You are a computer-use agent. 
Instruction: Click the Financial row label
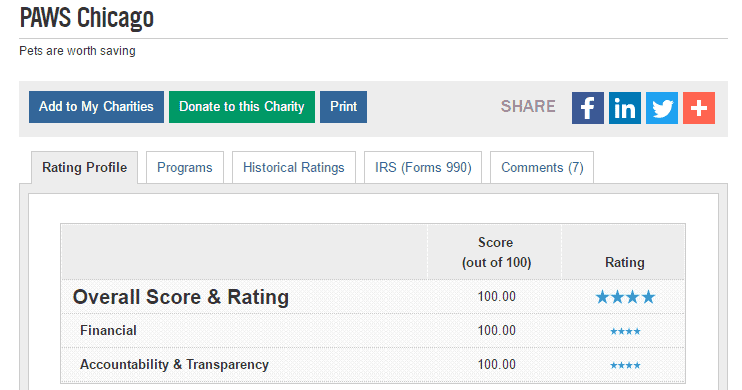coord(108,330)
